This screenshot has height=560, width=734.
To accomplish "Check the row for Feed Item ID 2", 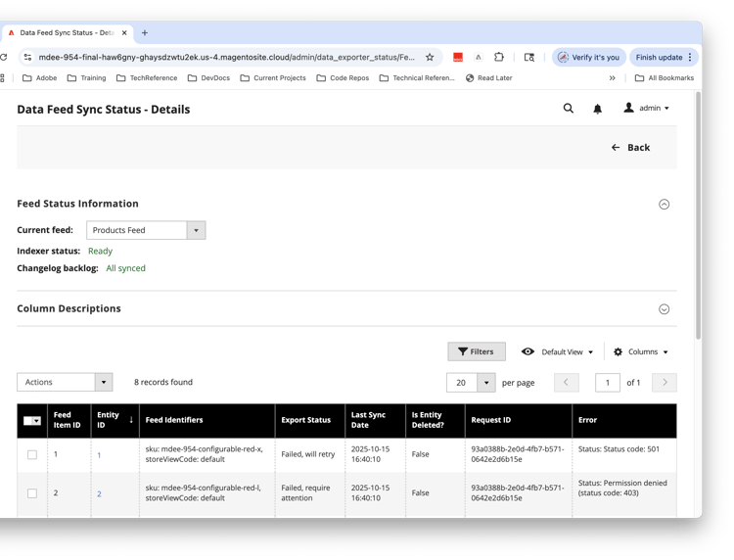I will pyautogui.click(x=32, y=493).
